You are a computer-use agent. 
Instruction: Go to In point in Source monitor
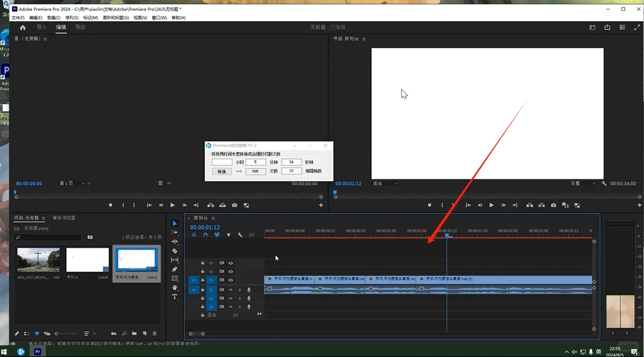point(149,205)
